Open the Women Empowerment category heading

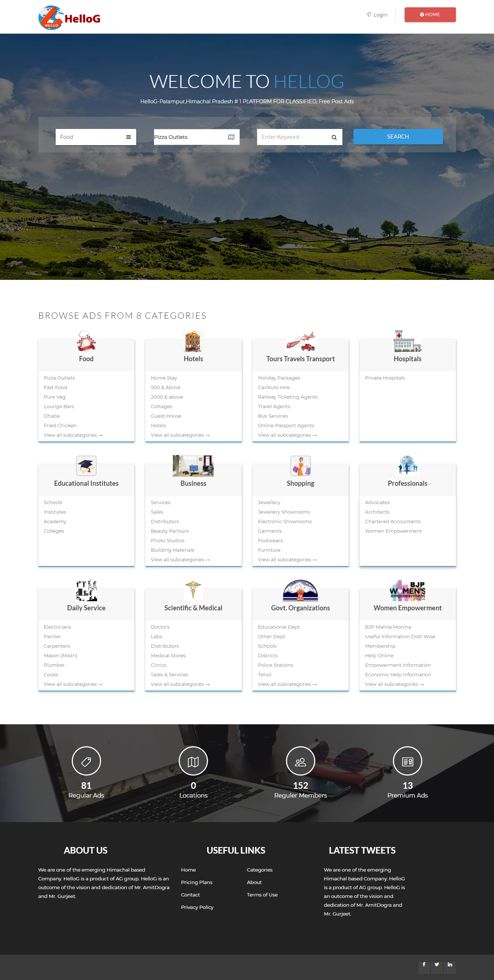click(x=407, y=608)
